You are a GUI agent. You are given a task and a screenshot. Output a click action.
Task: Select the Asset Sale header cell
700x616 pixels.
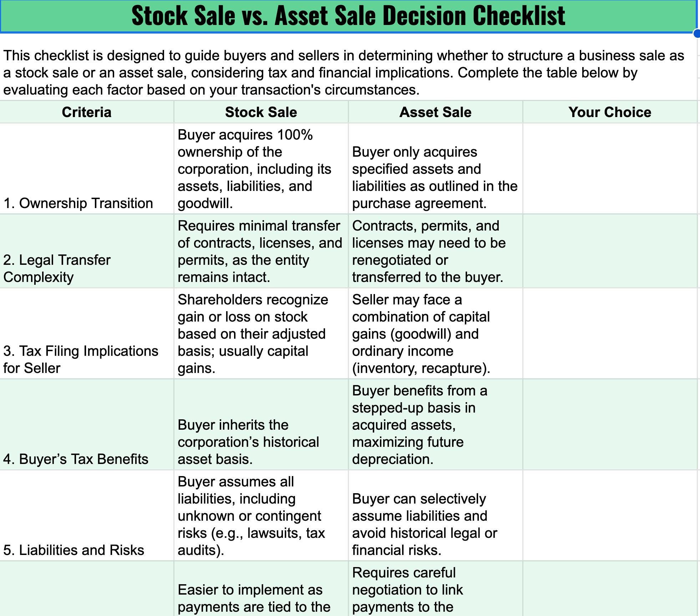point(435,112)
